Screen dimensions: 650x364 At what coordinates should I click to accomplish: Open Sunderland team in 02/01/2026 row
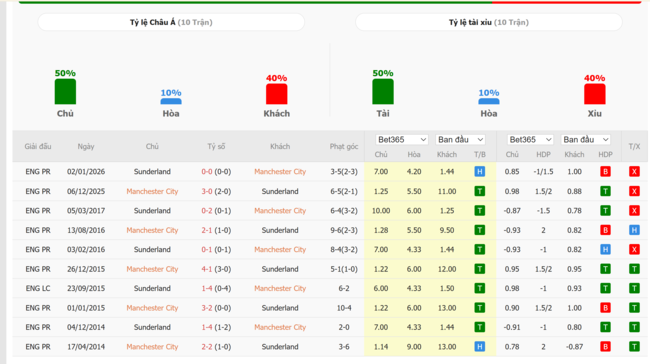(152, 172)
